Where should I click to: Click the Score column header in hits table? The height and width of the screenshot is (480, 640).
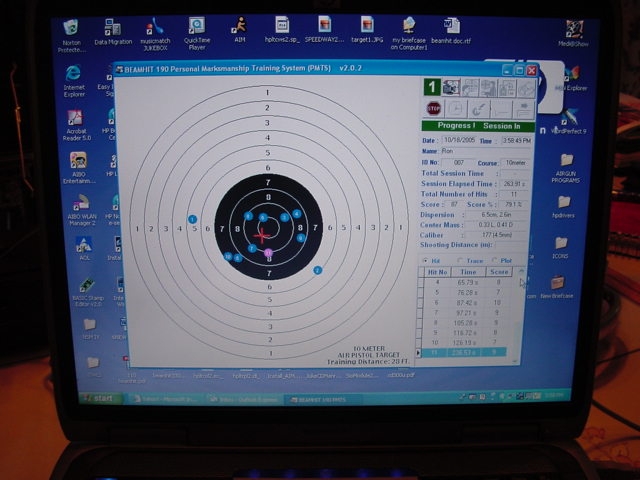tap(499, 272)
